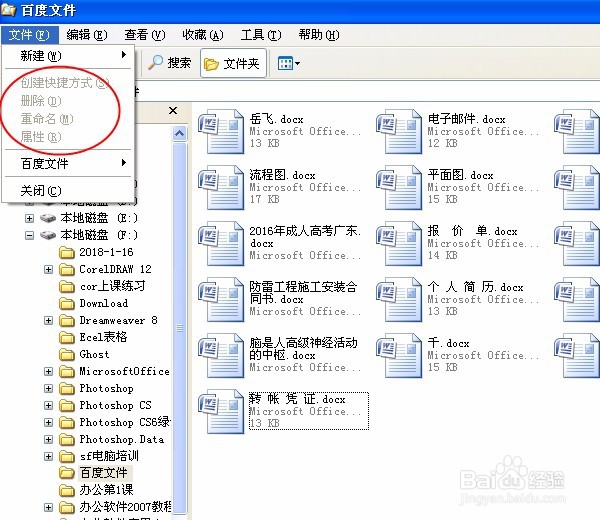Expand the Photoshop.Data folder node
Image resolution: width=600 pixels, height=520 pixels.
[x=48, y=439]
